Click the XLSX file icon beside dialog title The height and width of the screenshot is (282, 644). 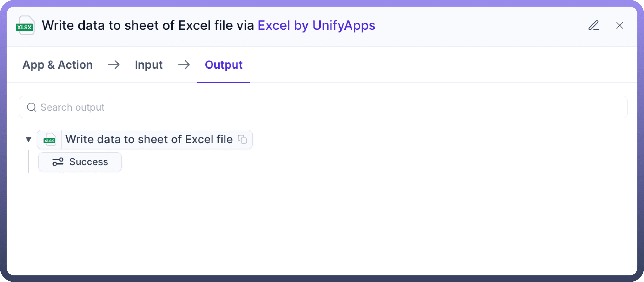(25, 25)
